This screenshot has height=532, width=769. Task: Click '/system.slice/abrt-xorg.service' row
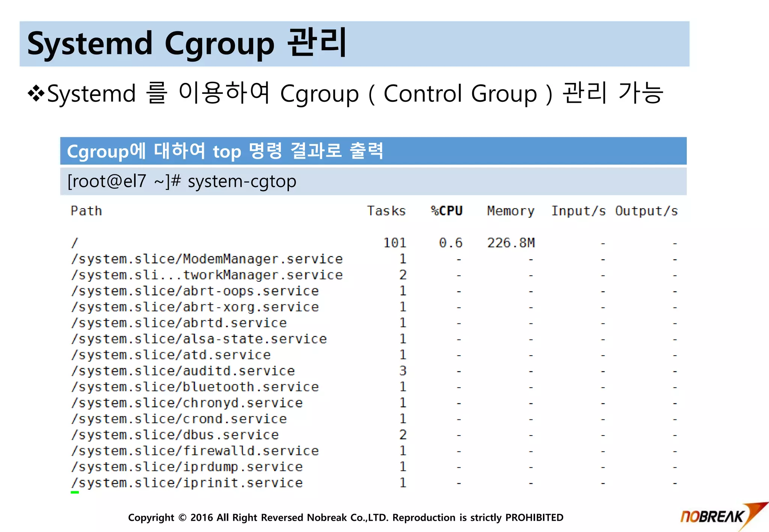pos(374,307)
